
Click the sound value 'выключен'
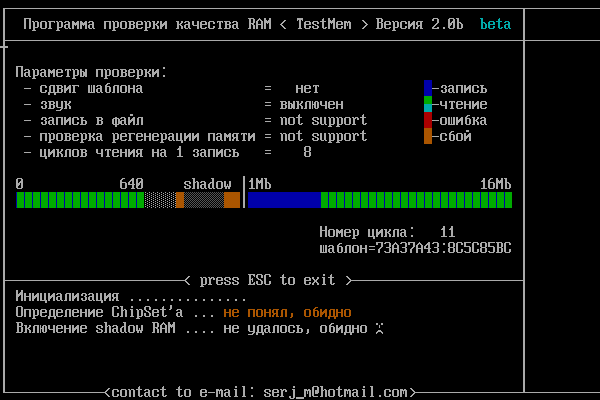(311, 104)
